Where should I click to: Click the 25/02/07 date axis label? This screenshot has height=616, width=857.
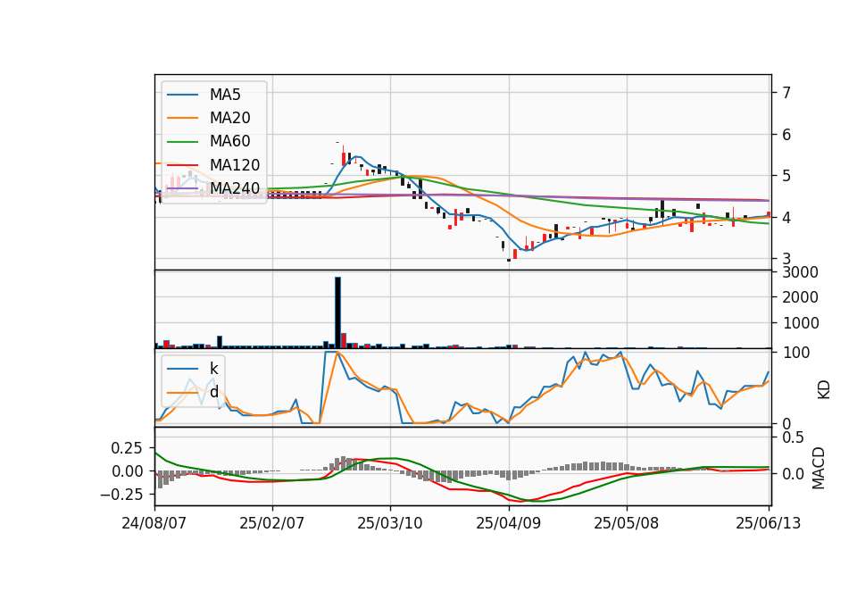click(x=271, y=523)
